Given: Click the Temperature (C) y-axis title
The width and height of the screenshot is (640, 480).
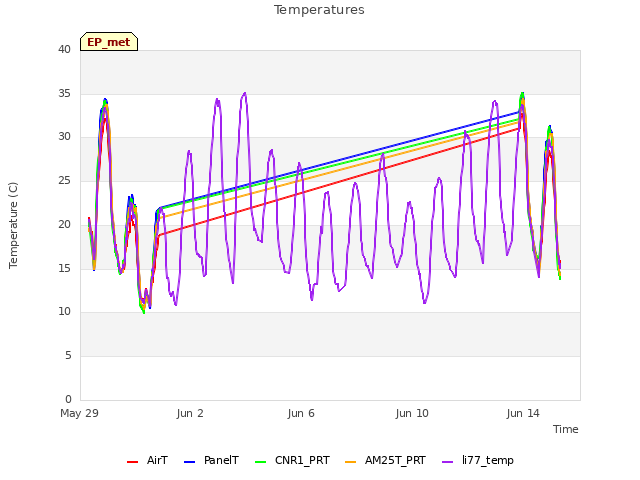Looking at the screenshot, I should coord(13,225).
